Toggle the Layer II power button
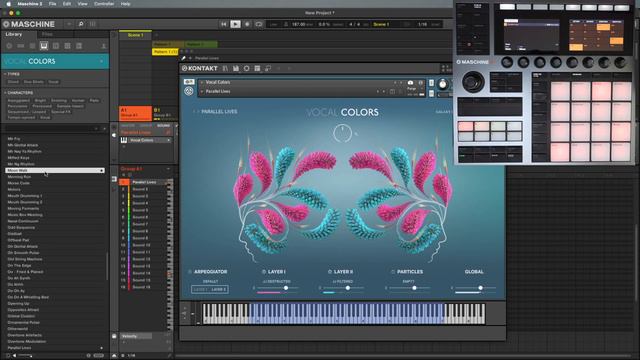640x360 pixels. click(330, 271)
